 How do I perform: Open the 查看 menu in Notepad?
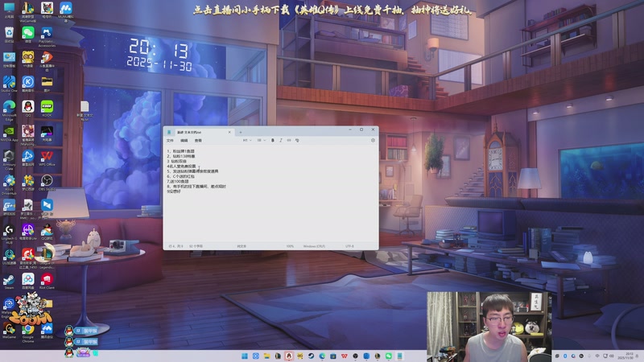pyautogui.click(x=198, y=140)
